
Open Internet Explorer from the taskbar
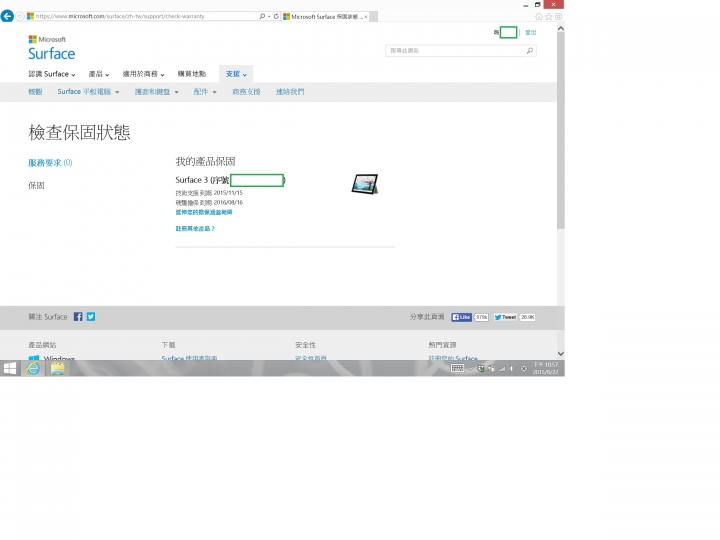click(33, 368)
